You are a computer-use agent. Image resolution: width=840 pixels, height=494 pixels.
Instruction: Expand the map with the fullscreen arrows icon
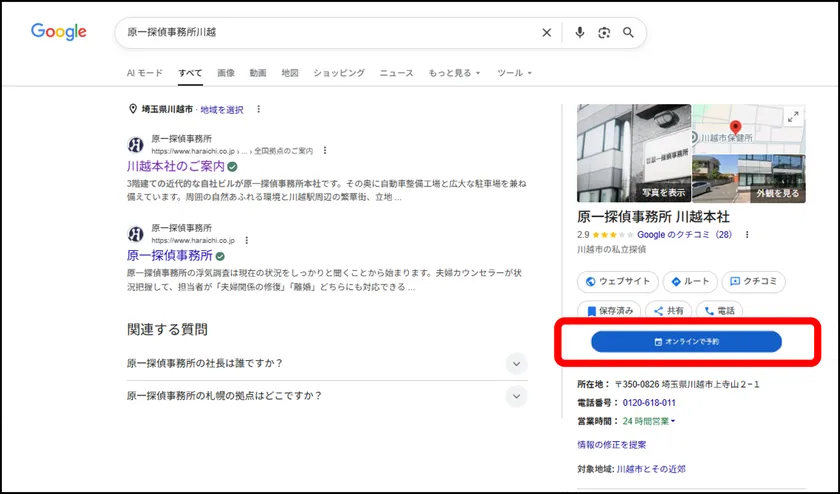[x=793, y=116]
